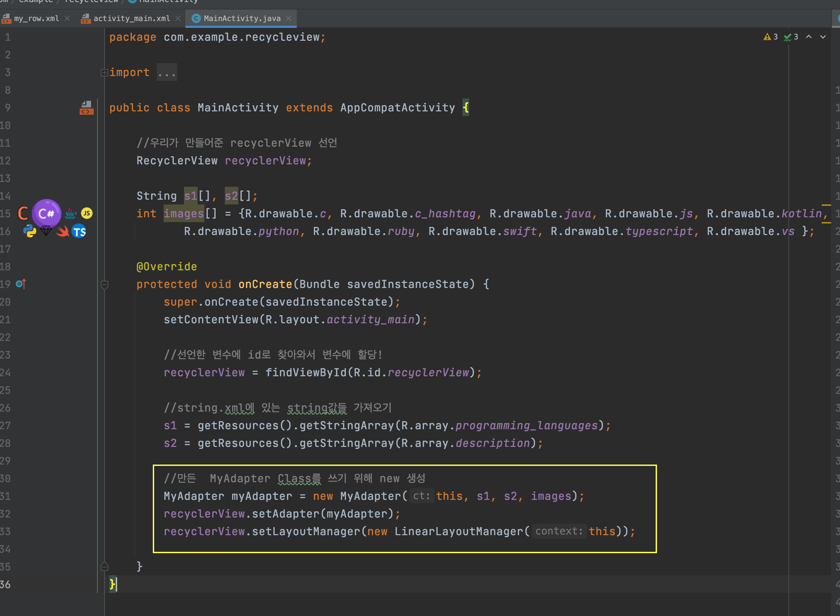Expand the collapsed import block

point(104,72)
